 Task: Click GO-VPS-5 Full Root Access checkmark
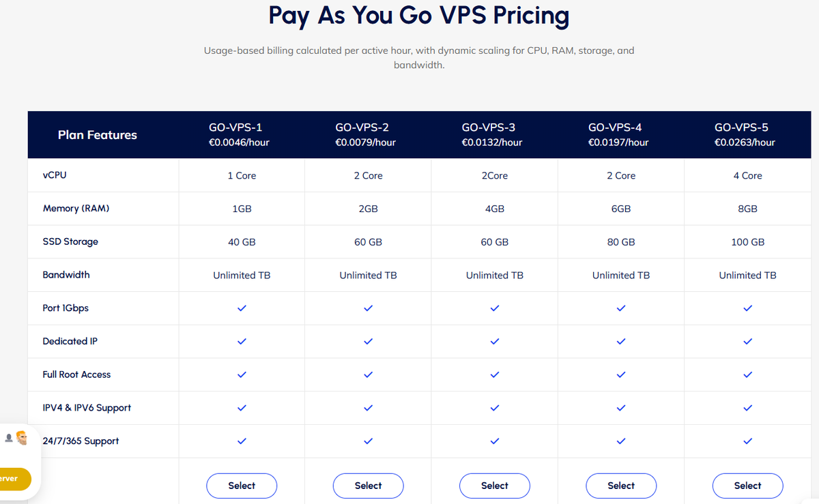tap(747, 374)
